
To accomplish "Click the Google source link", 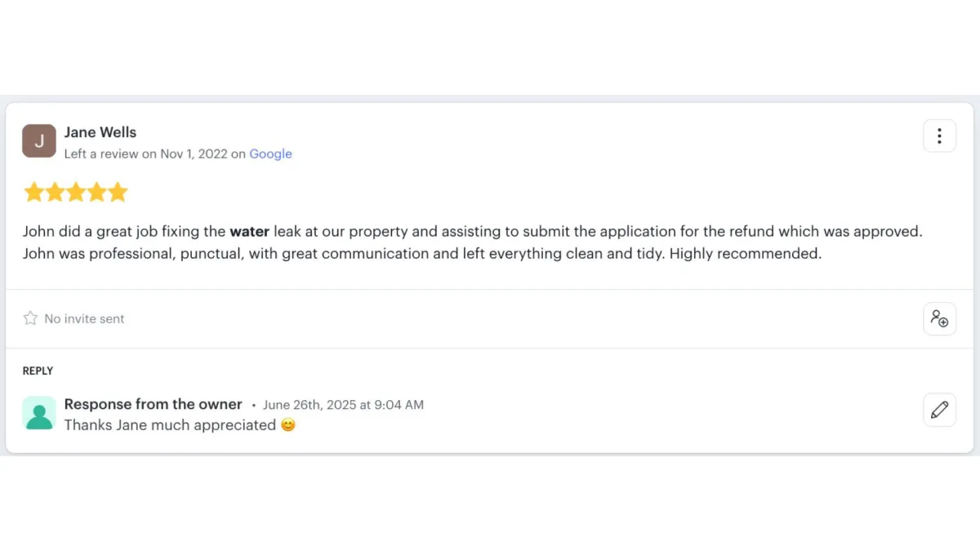I will point(270,153).
